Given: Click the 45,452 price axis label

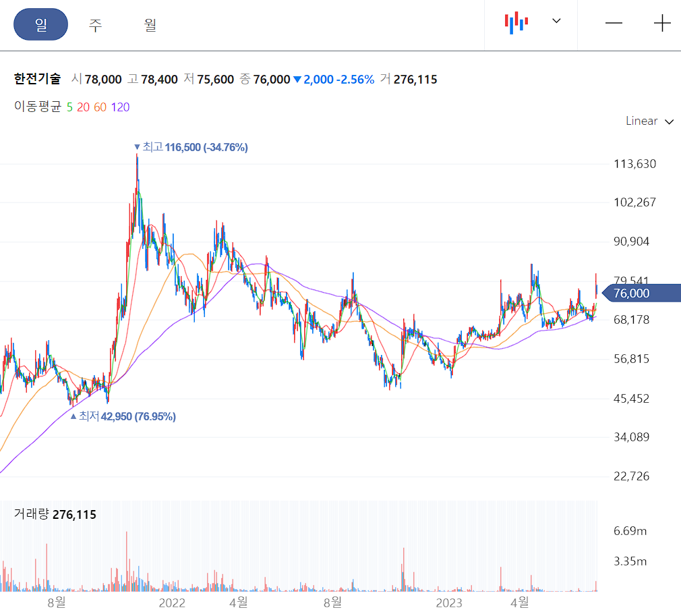Looking at the screenshot, I should 632,398.
